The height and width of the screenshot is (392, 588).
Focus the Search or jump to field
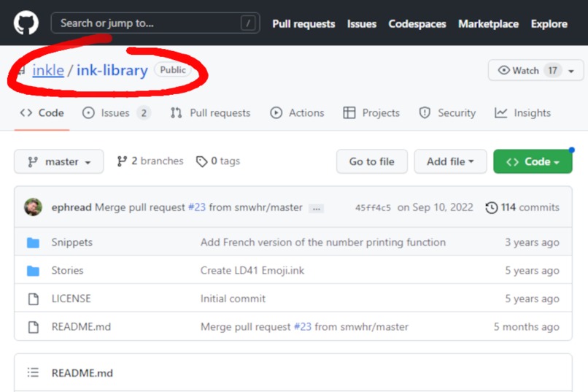coord(155,23)
